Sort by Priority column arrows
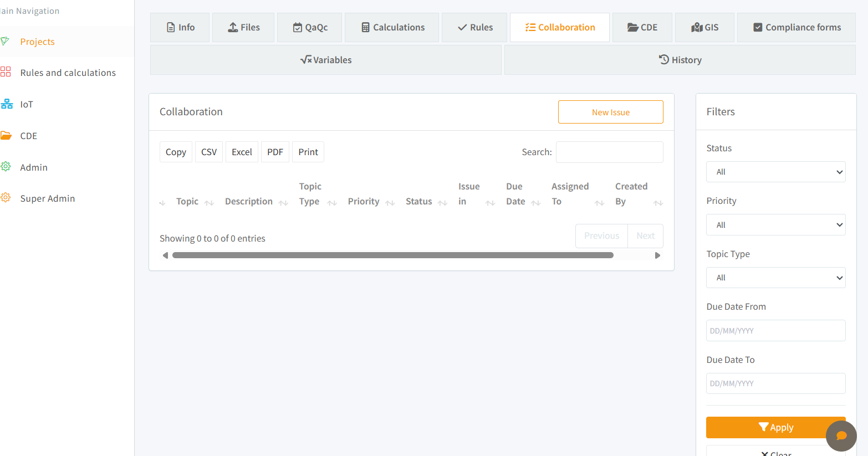Viewport: 868px width, 456px height. pyautogui.click(x=390, y=203)
